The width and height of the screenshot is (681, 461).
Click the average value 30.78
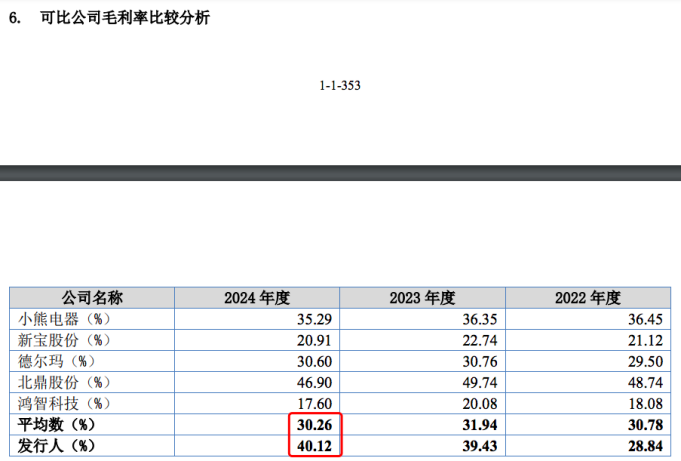point(645,425)
